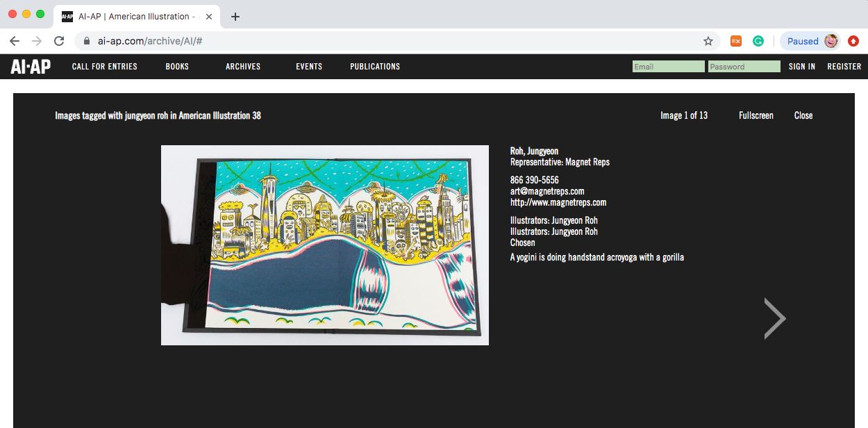Viewport: 868px width, 428px height.
Task: Click the 'Image 1 of 13' counter text
Action: pos(684,115)
